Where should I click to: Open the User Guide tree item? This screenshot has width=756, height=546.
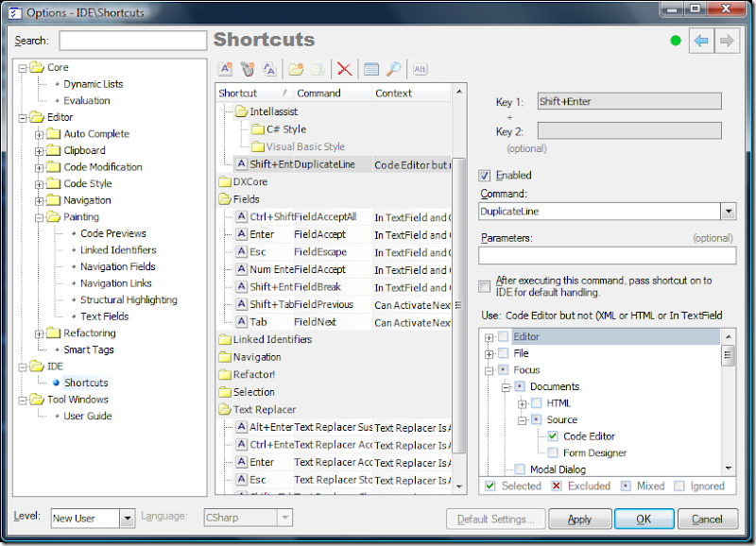(x=88, y=416)
